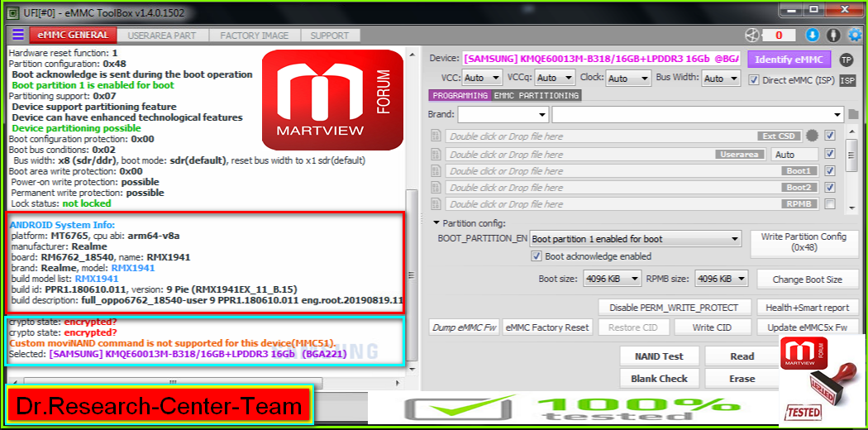Click the Update eMMC5x Fw button
This screenshot has height=430, width=868.
pos(807,327)
